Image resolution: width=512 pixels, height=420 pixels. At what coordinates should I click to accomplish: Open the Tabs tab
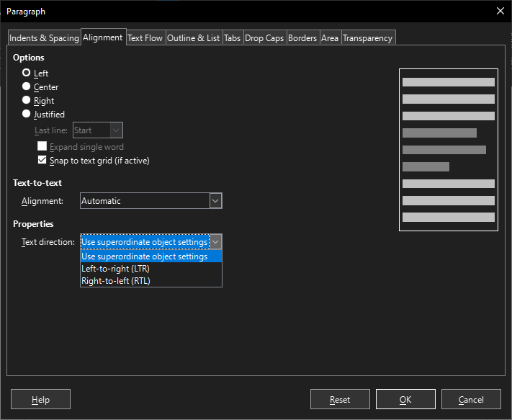tap(232, 38)
